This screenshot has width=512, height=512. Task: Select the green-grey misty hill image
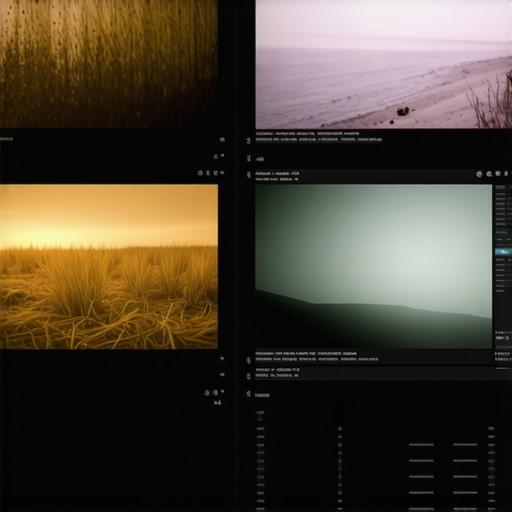[374, 267]
